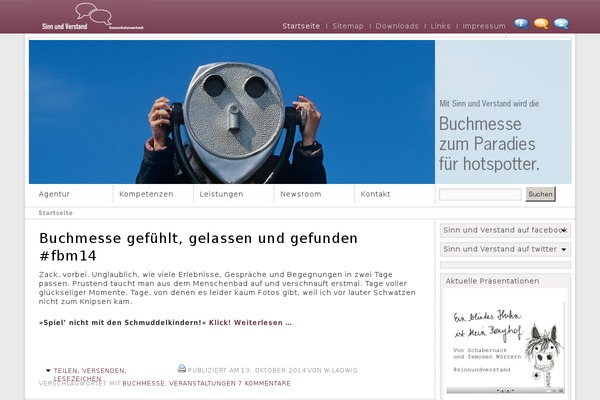Open the Buchmesse tag link

click(x=143, y=383)
